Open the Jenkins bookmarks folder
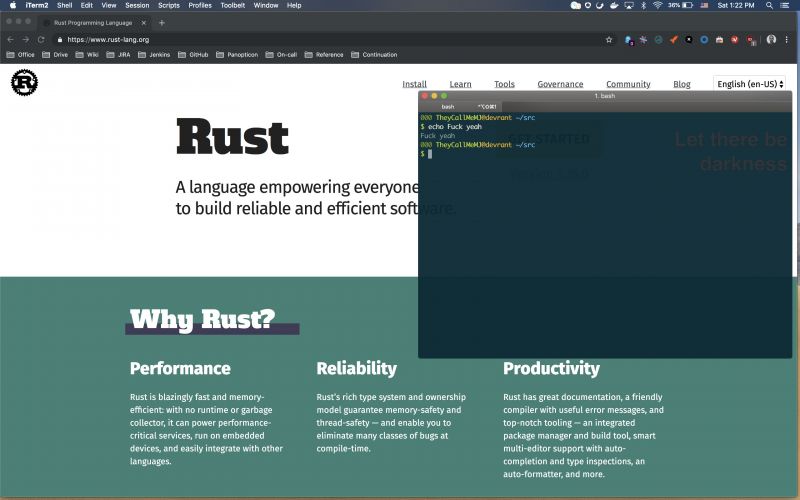Screen dimensions: 800x500 coord(154,55)
